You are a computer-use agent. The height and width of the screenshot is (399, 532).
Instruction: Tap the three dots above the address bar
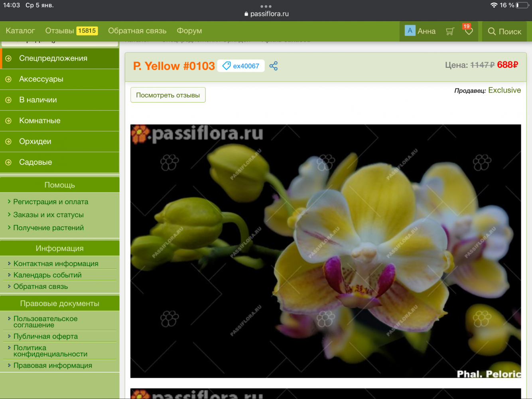pyautogui.click(x=266, y=6)
